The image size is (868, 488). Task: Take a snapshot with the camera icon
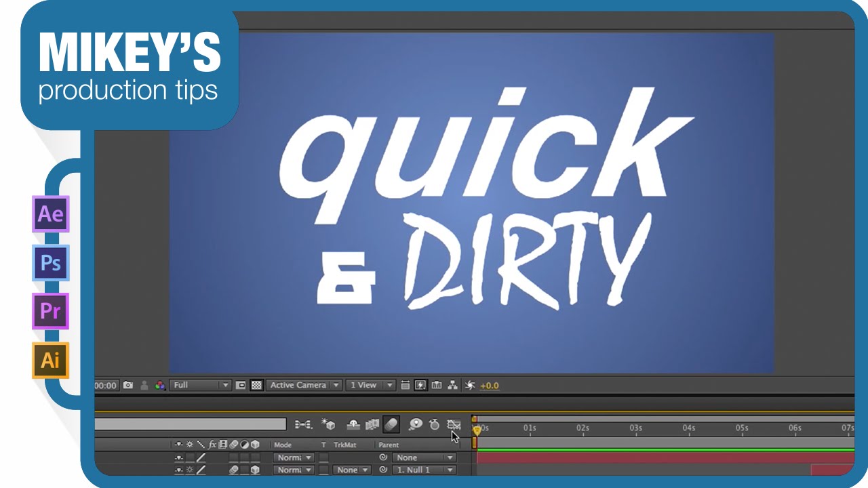[128, 385]
